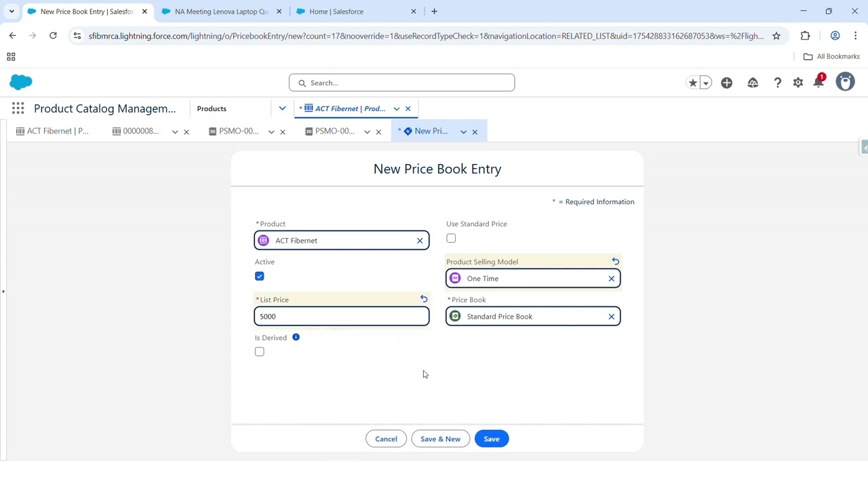This screenshot has width=868, height=488.
Task: Open the Favorites star icon
Action: (692, 83)
